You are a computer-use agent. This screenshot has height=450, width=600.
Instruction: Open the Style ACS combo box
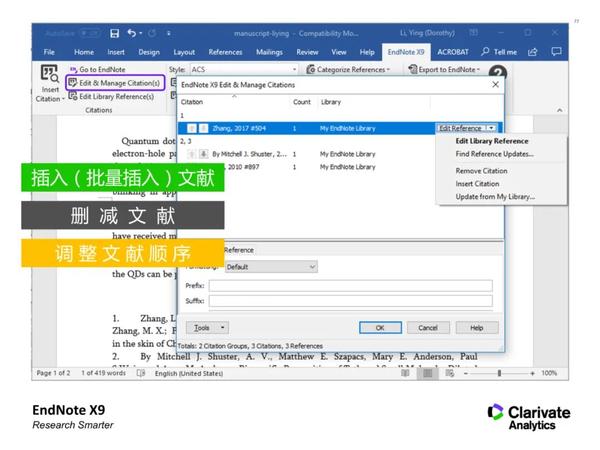point(244,69)
